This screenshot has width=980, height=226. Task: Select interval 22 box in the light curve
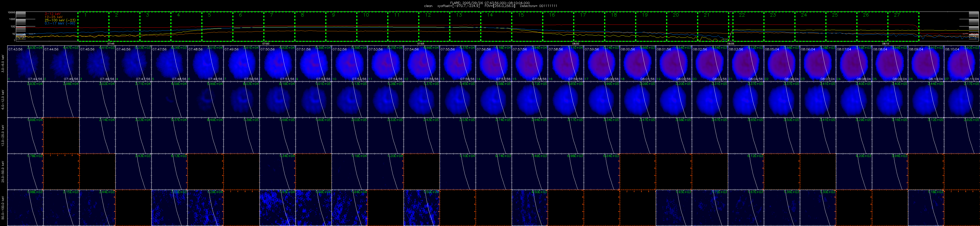[x=748, y=26]
